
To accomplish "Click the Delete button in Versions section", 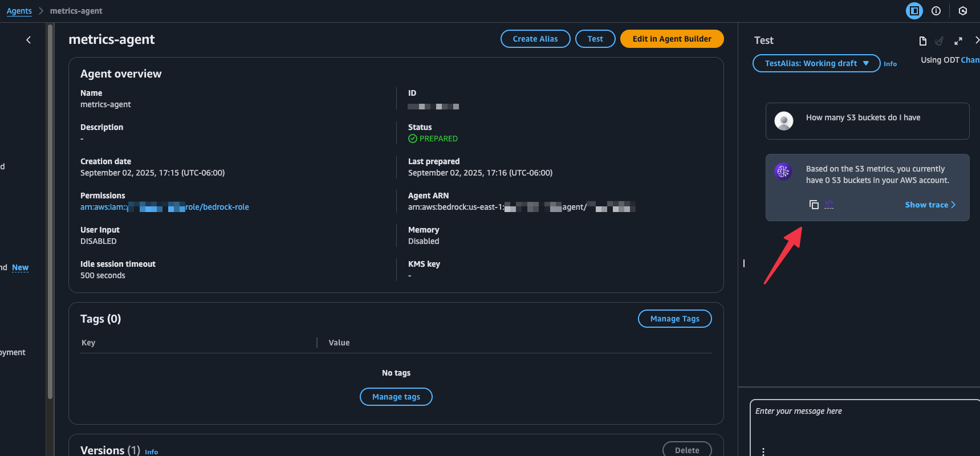I will click(687, 450).
